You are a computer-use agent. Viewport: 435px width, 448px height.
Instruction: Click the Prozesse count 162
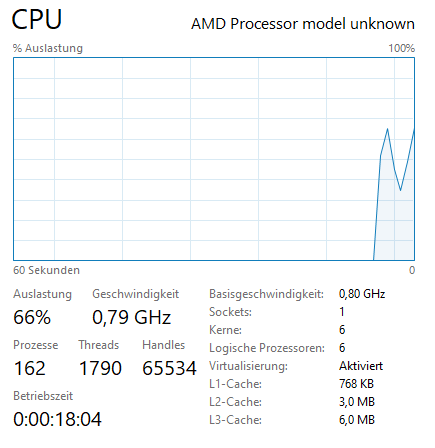click(30, 368)
